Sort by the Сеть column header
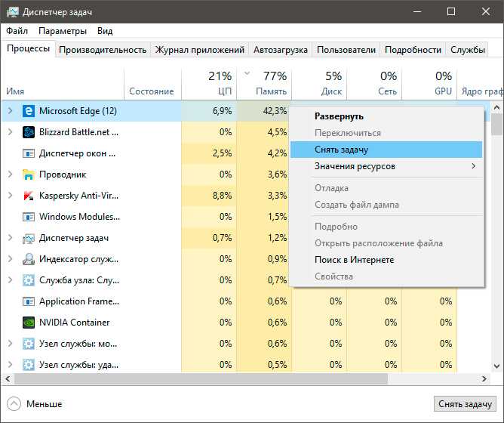The height and width of the screenshot is (423, 504). pyautogui.click(x=374, y=84)
